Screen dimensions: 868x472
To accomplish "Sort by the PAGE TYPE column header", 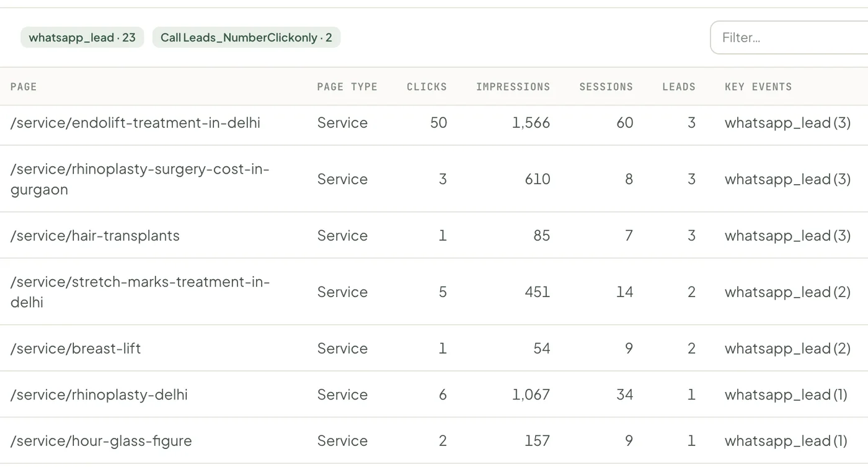I will pos(347,87).
